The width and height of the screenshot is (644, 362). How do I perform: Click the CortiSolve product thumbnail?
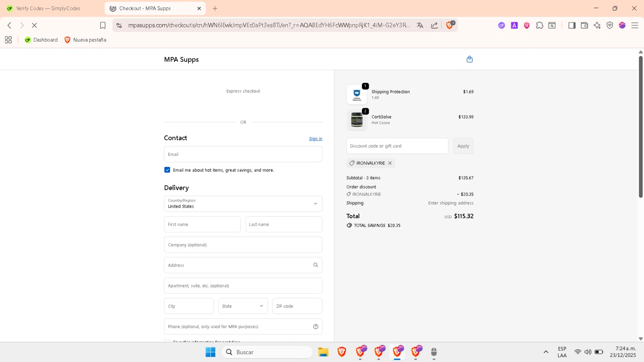point(357,120)
